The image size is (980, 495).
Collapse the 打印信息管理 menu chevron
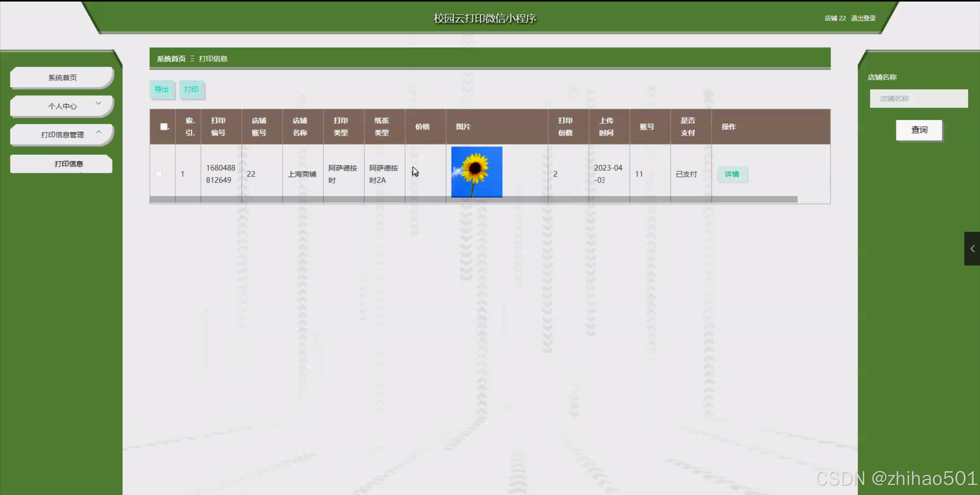(x=98, y=132)
